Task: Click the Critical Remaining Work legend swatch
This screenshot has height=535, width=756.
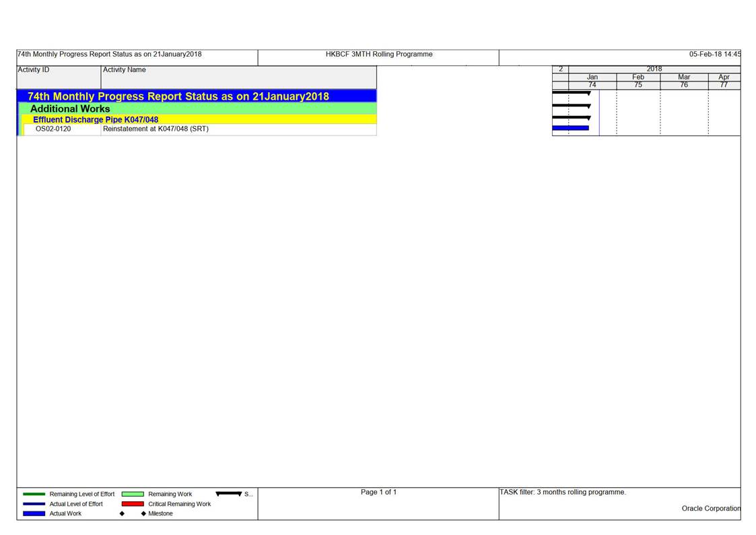Action: click(x=133, y=503)
